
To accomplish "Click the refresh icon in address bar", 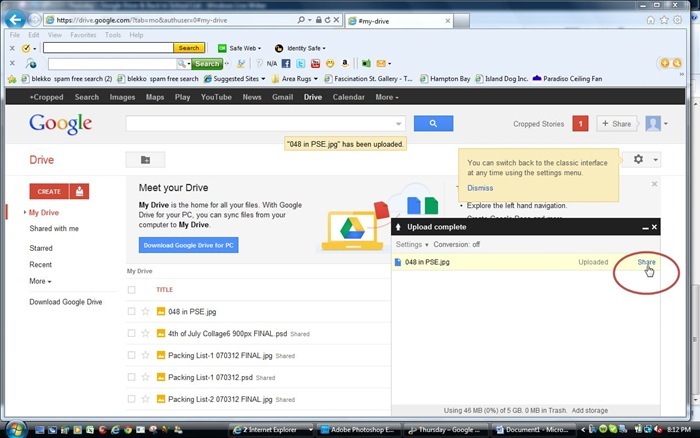I will tap(327, 20).
